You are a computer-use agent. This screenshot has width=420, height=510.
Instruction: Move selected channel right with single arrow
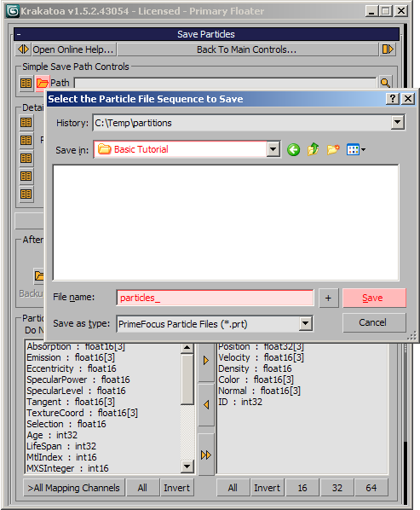(206, 361)
